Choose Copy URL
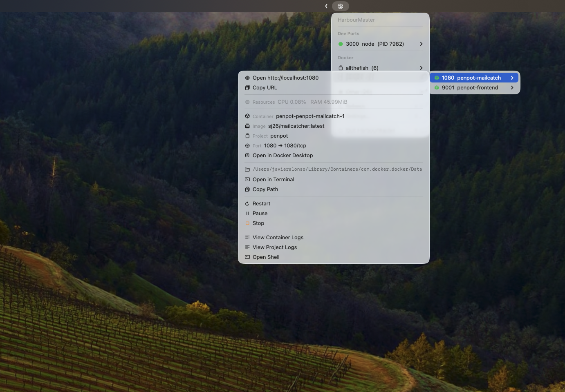This screenshot has height=392, width=565. pyautogui.click(x=334, y=87)
